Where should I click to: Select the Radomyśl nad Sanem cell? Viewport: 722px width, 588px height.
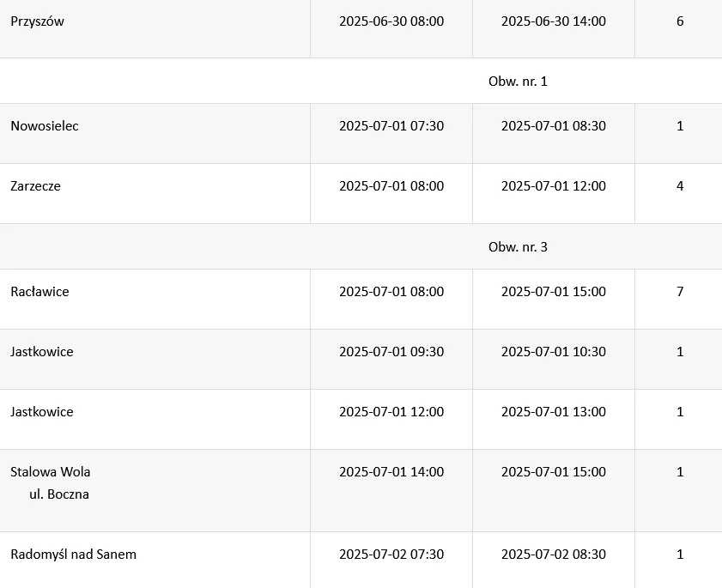74,555
